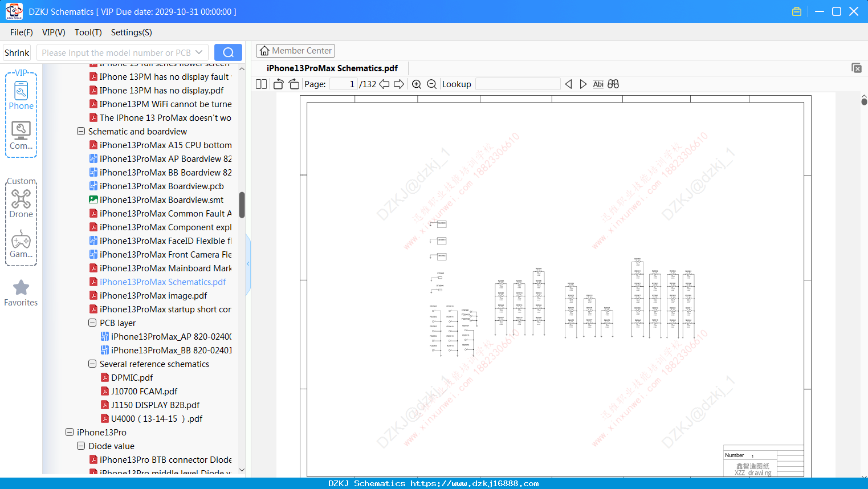Click the DZKJ app logo

point(14,11)
